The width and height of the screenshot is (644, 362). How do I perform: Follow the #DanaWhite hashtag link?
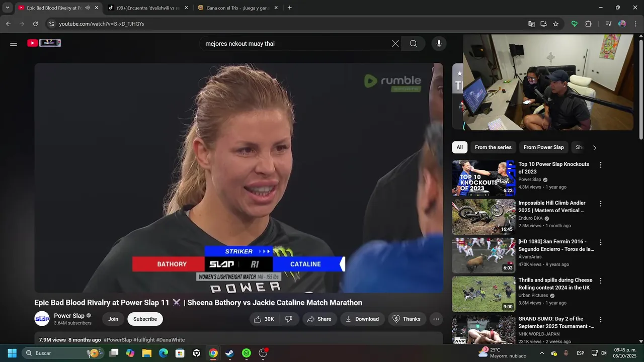pos(171,340)
